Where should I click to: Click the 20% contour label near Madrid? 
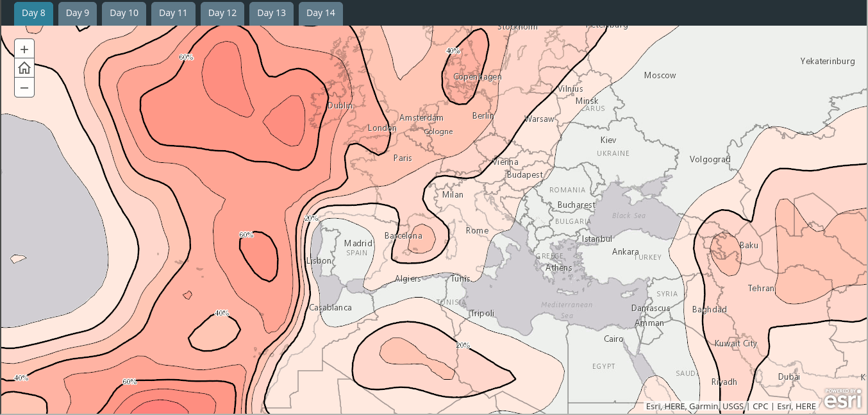311,218
